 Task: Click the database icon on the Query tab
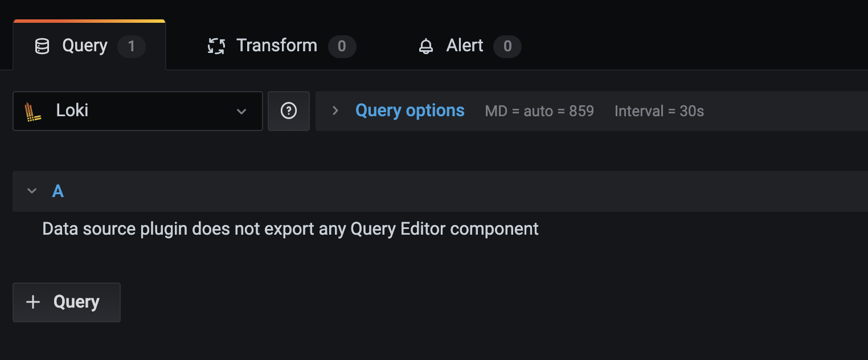(x=42, y=46)
